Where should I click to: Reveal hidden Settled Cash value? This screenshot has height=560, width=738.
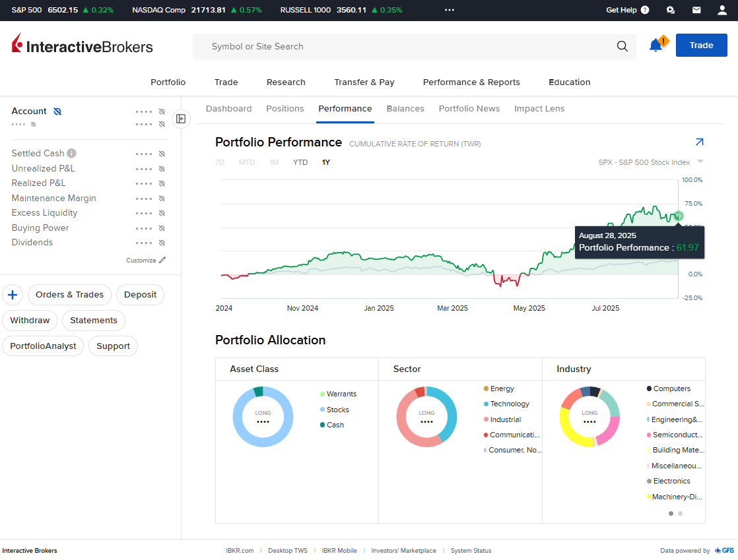click(x=162, y=154)
